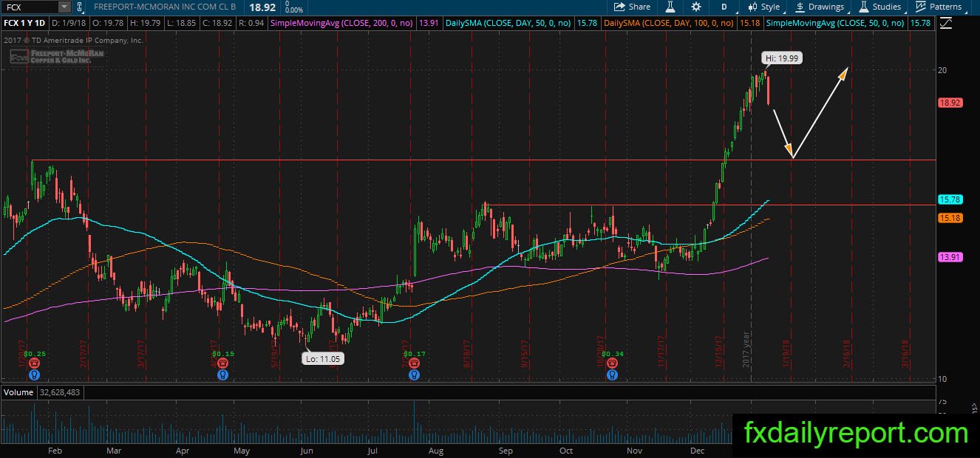Click the magenta 13.91 axis price label
Viewport: 980px width, 458px height.
point(950,256)
